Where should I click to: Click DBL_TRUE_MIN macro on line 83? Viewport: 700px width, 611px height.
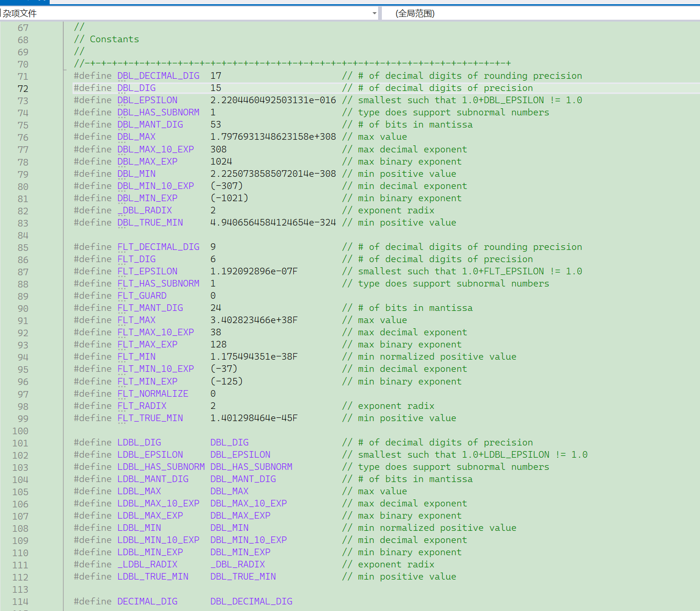(x=150, y=222)
